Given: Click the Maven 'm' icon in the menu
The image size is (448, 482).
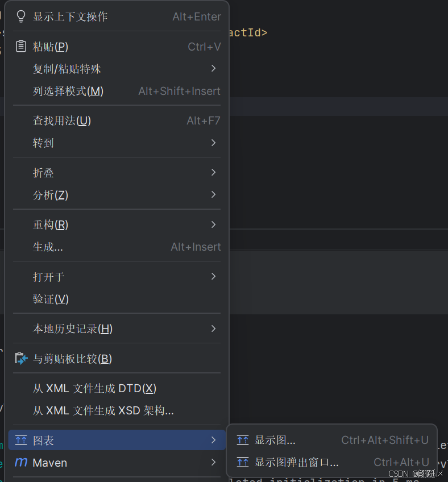Looking at the screenshot, I should pyautogui.click(x=21, y=463).
